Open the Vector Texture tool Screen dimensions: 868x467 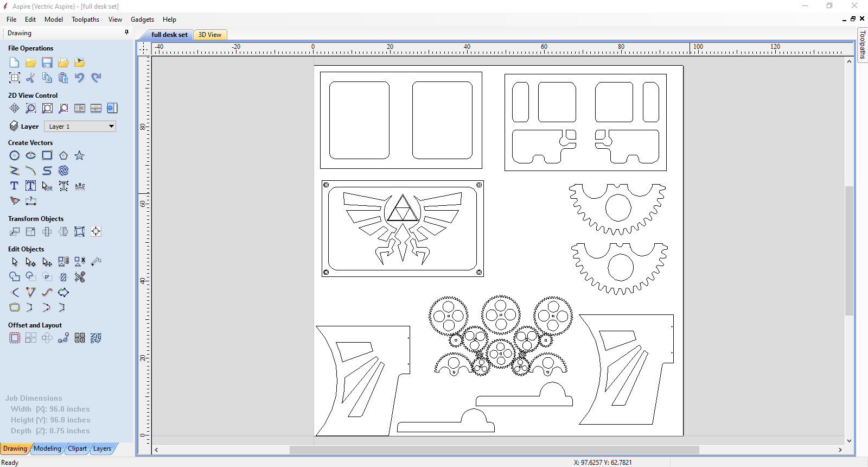[63, 171]
